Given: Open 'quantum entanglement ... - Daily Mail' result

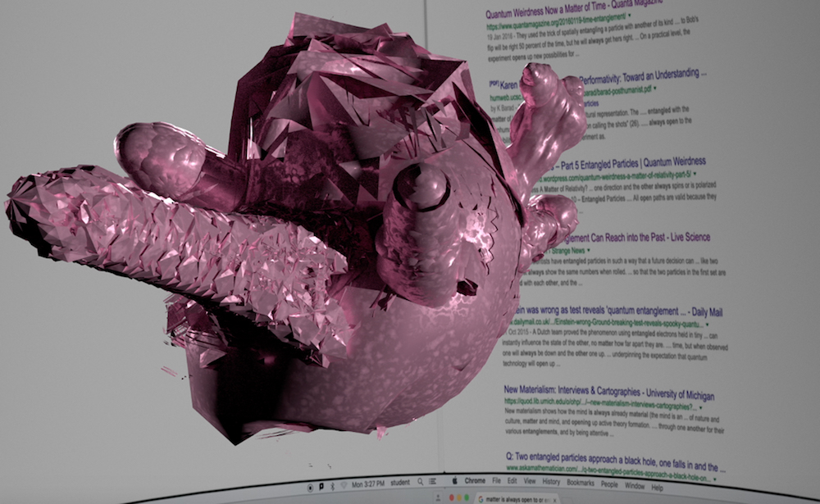Looking at the screenshot, I should click(617, 311).
